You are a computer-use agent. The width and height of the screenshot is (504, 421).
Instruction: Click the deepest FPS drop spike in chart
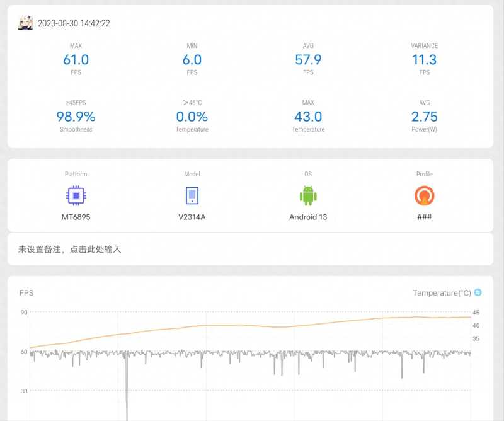point(127,403)
